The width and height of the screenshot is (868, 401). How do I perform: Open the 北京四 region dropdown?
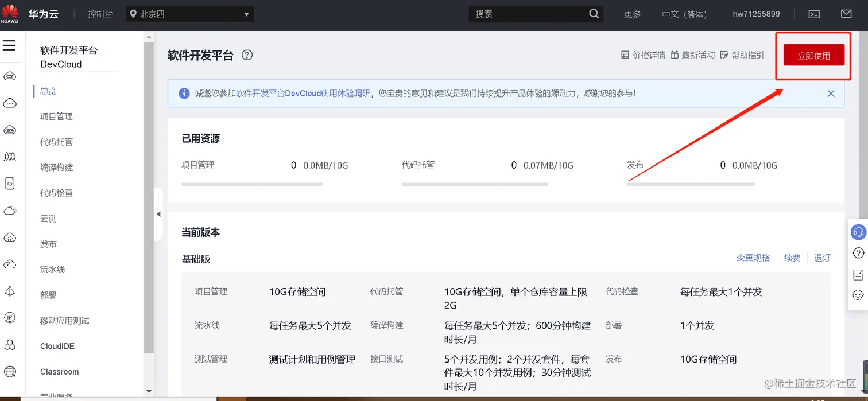190,14
